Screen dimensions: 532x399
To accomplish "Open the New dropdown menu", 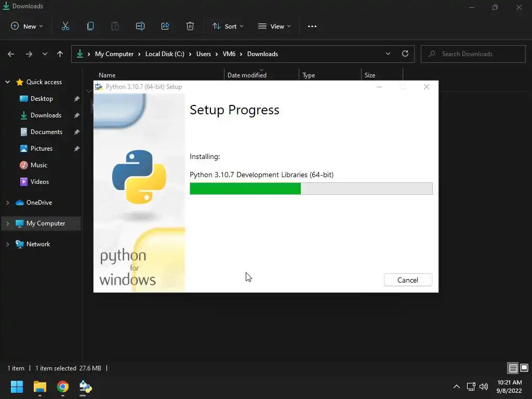I will click(27, 26).
